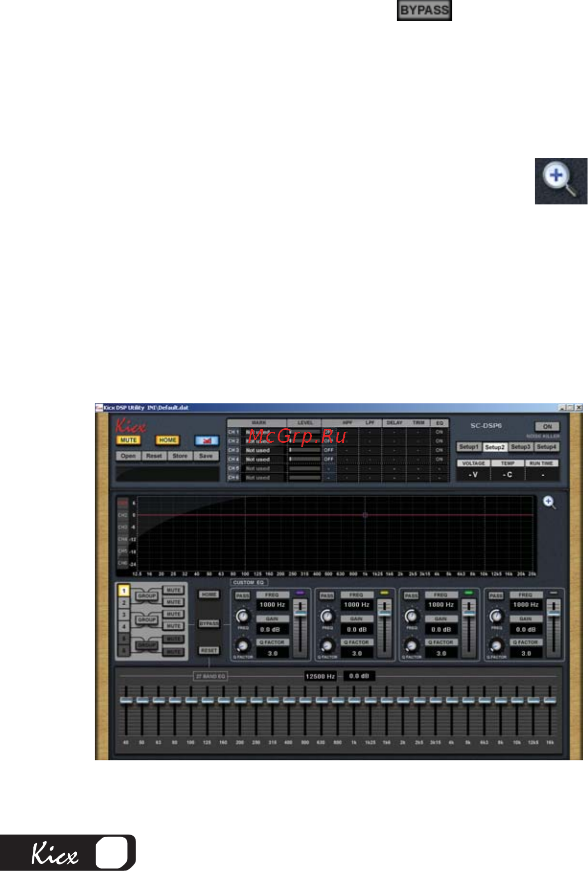Select the CH3 tab beside the EQ graph
This screenshot has height=871, width=588.
click(123, 527)
